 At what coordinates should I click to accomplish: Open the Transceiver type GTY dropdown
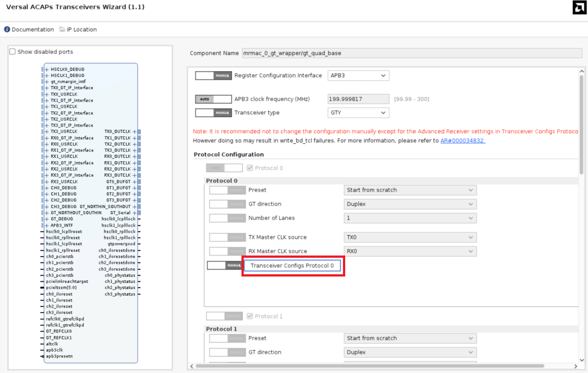(358, 113)
